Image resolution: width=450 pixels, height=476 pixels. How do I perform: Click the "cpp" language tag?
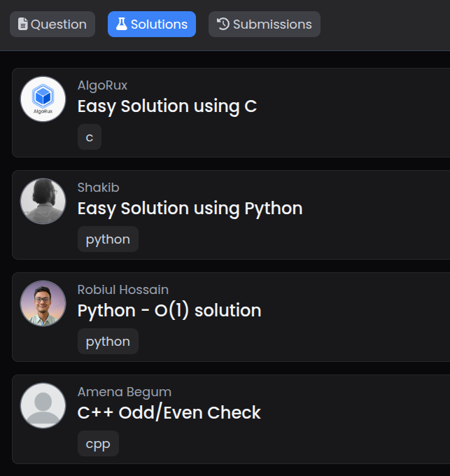click(98, 444)
